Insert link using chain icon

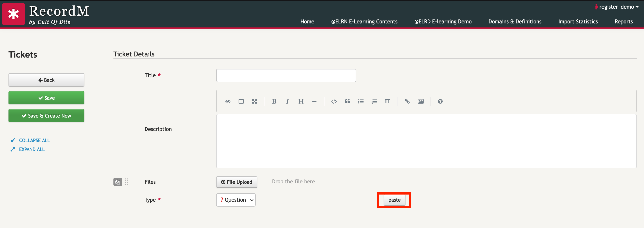(x=407, y=101)
